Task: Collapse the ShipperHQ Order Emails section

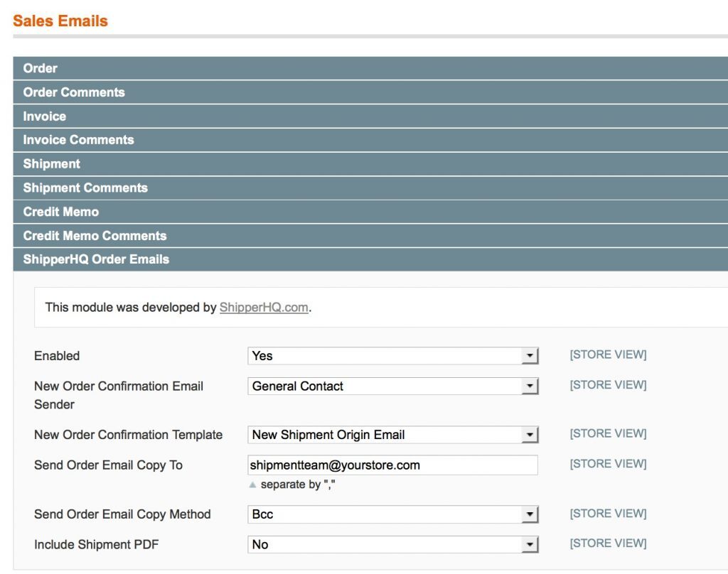Action: pos(96,259)
